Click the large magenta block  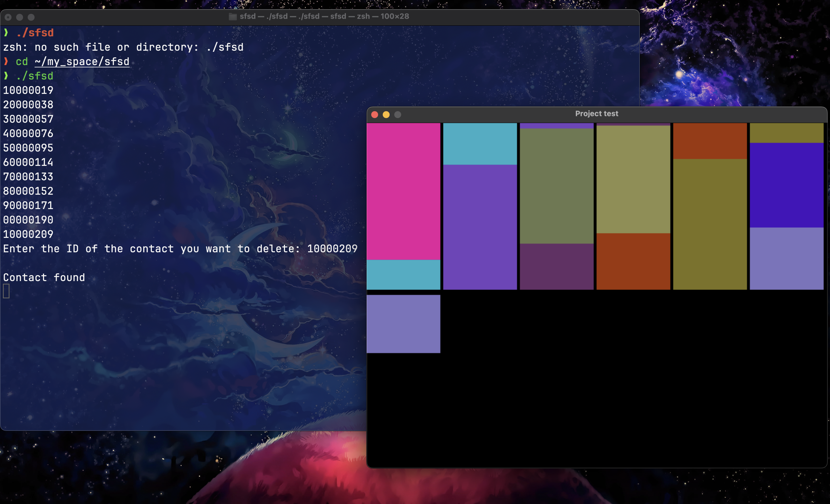pyautogui.click(x=403, y=191)
